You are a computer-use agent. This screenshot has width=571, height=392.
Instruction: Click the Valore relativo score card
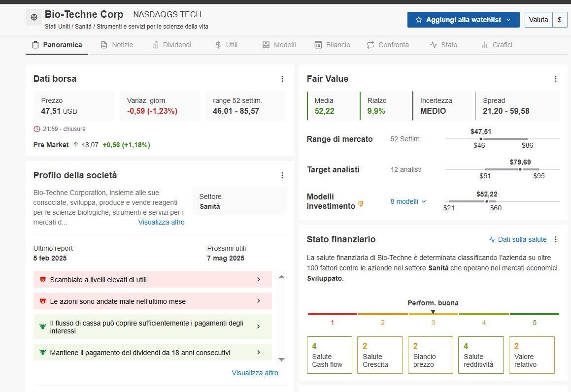click(x=532, y=355)
